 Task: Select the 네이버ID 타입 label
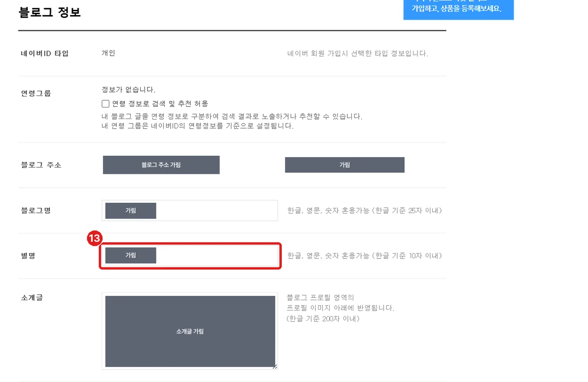[x=44, y=53]
